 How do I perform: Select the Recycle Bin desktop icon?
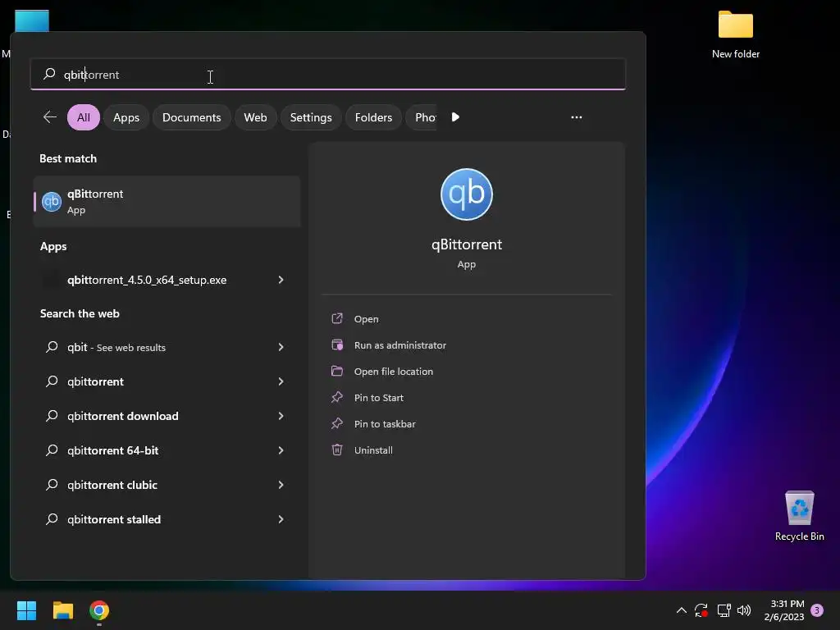[799, 516]
